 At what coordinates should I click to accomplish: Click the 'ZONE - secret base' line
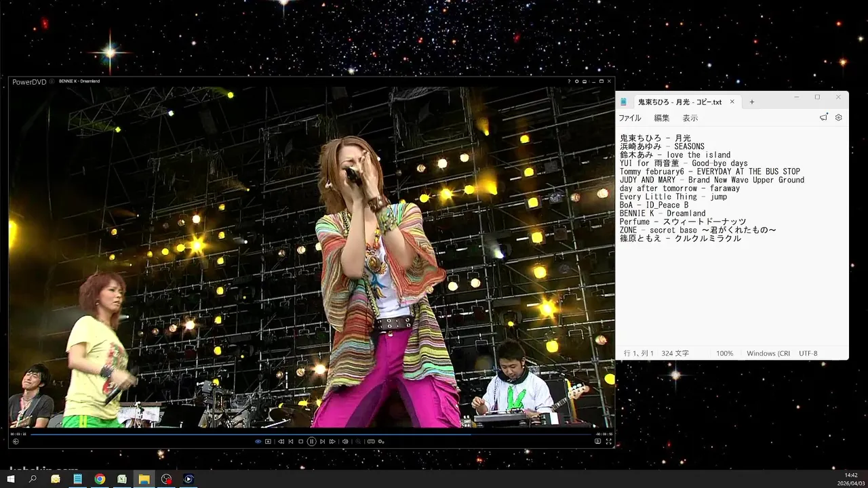coord(698,230)
